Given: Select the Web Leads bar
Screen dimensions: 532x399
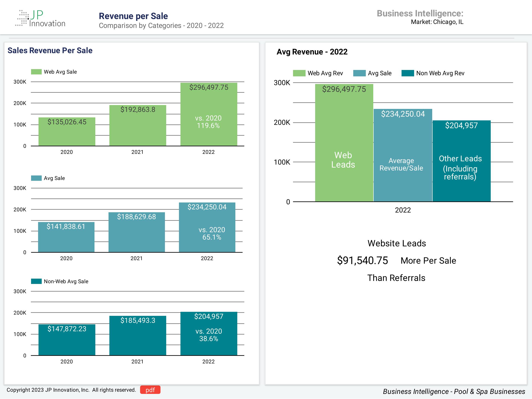Looking at the screenshot, I should coord(344,143).
